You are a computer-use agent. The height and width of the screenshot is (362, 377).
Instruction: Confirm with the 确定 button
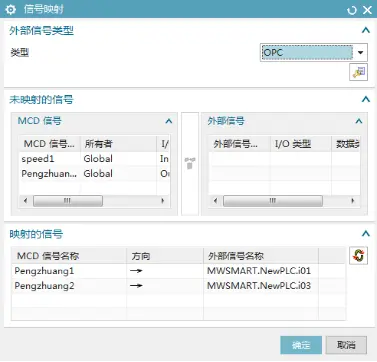[301, 345]
